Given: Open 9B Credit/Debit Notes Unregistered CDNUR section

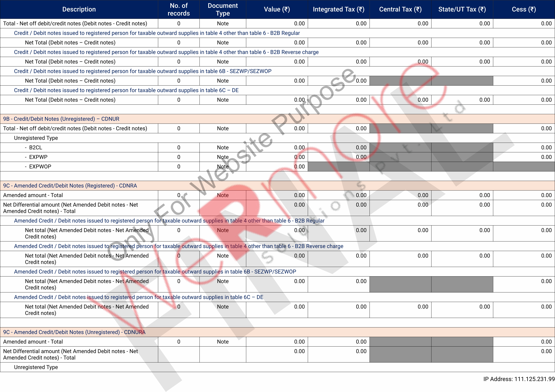Looking at the screenshot, I should click(61, 119).
